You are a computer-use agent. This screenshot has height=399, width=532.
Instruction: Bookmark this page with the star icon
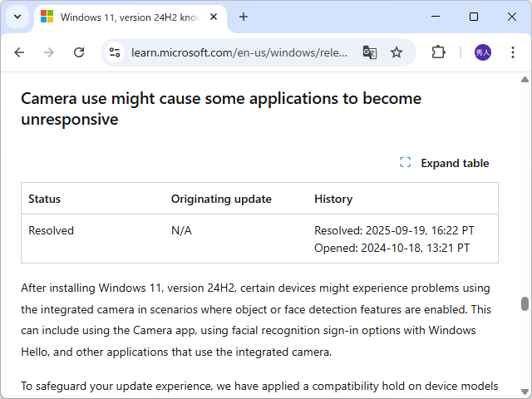click(396, 52)
